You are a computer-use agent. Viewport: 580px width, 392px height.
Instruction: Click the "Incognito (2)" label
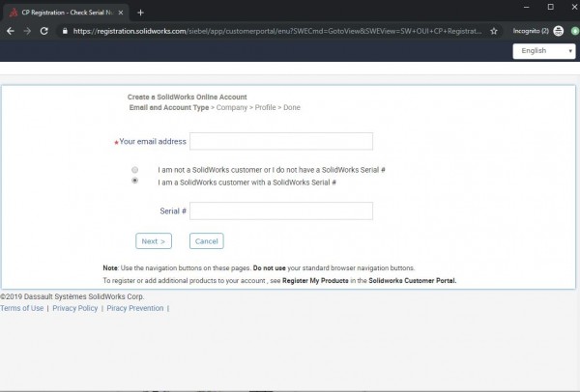point(531,31)
